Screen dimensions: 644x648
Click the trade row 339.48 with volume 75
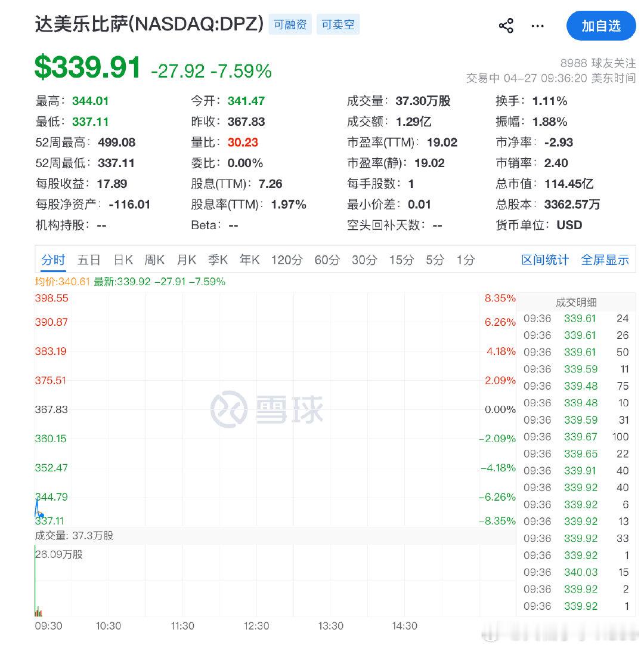pyautogui.click(x=576, y=386)
